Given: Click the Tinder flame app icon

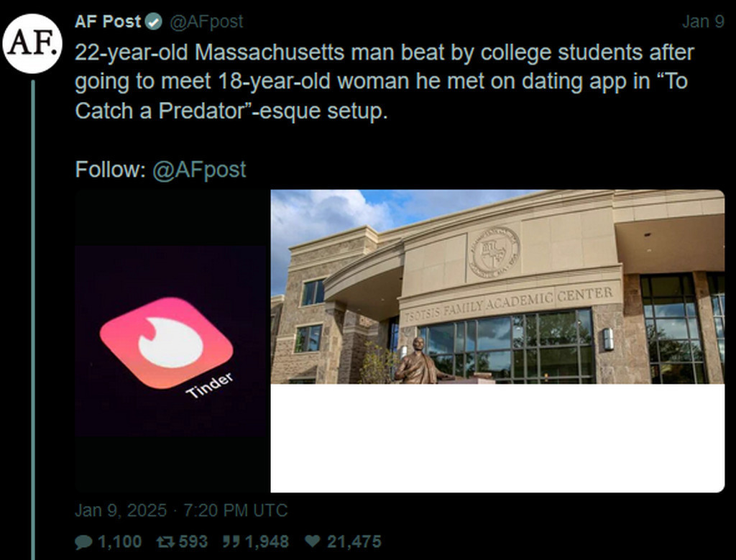Looking at the screenshot, I should tap(166, 343).
